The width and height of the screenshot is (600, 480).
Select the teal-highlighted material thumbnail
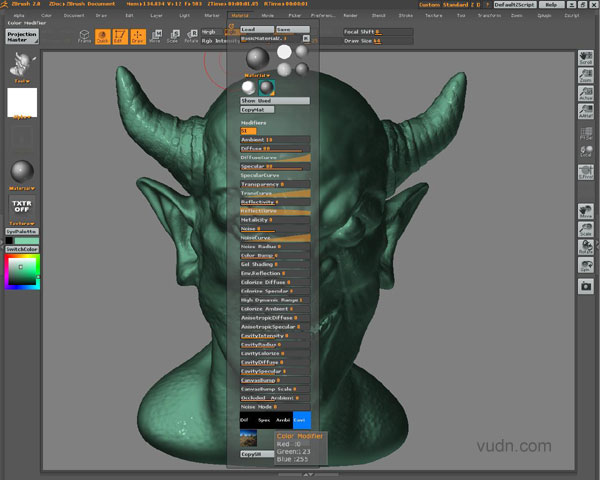click(267, 87)
